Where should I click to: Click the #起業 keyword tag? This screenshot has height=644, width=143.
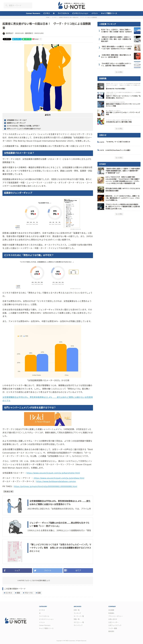tap(38, 593)
